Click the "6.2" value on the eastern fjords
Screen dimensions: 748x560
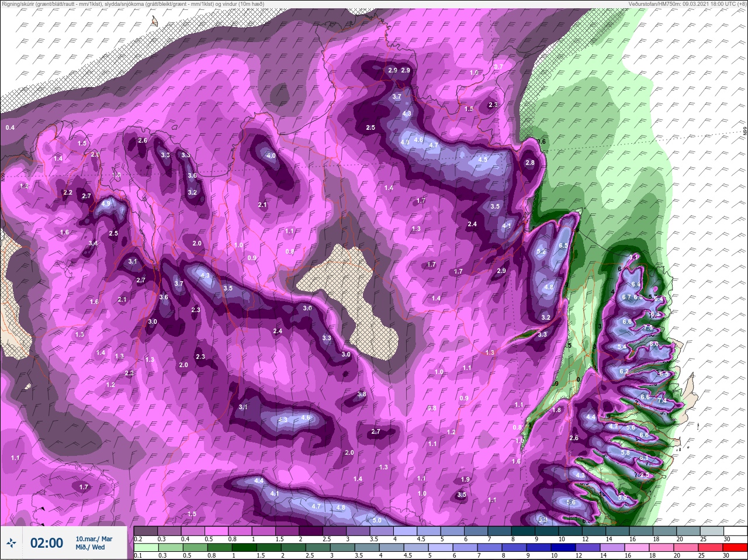coord(624,371)
